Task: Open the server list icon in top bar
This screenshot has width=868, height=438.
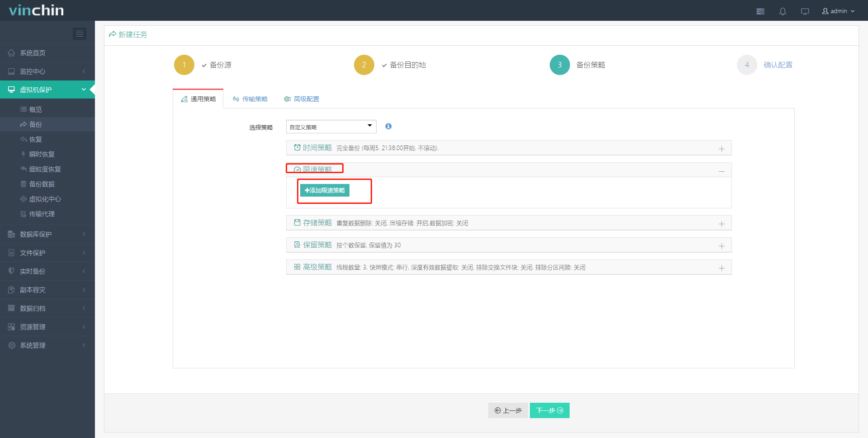Action: pos(760,11)
